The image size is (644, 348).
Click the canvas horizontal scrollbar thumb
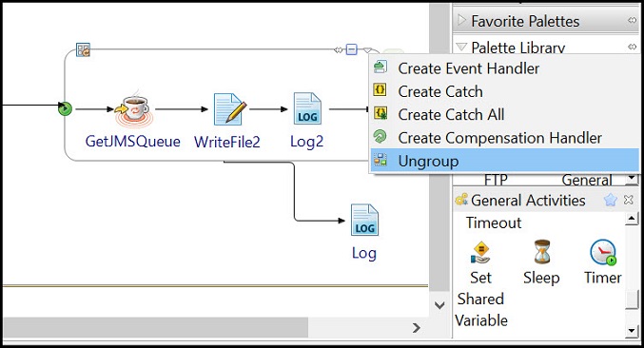(x=155, y=327)
